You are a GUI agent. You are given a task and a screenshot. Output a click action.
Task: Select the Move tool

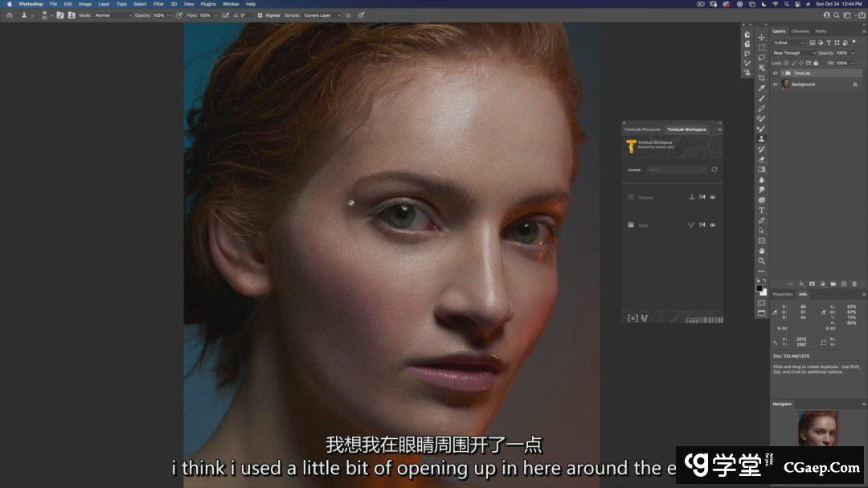[761, 37]
